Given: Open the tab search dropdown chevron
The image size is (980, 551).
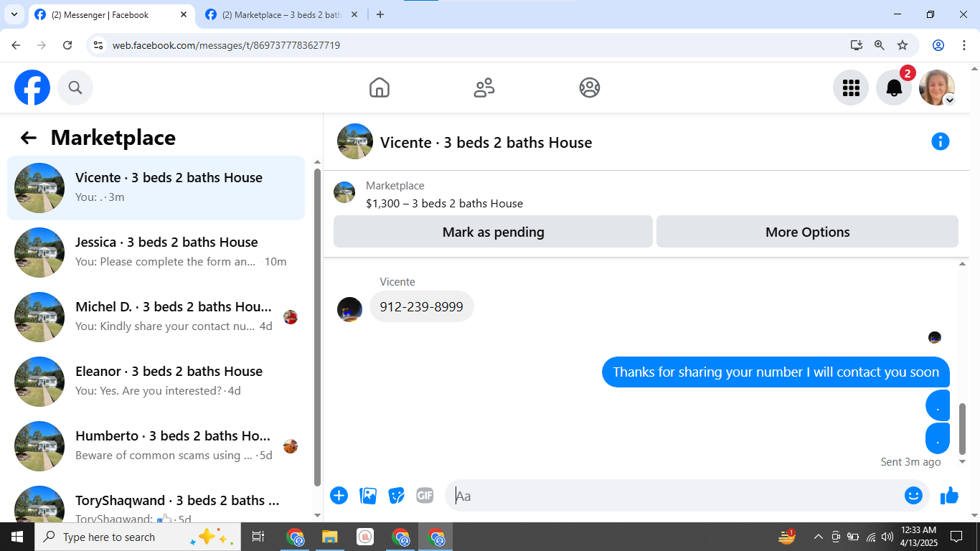Looking at the screenshot, I should [x=14, y=14].
